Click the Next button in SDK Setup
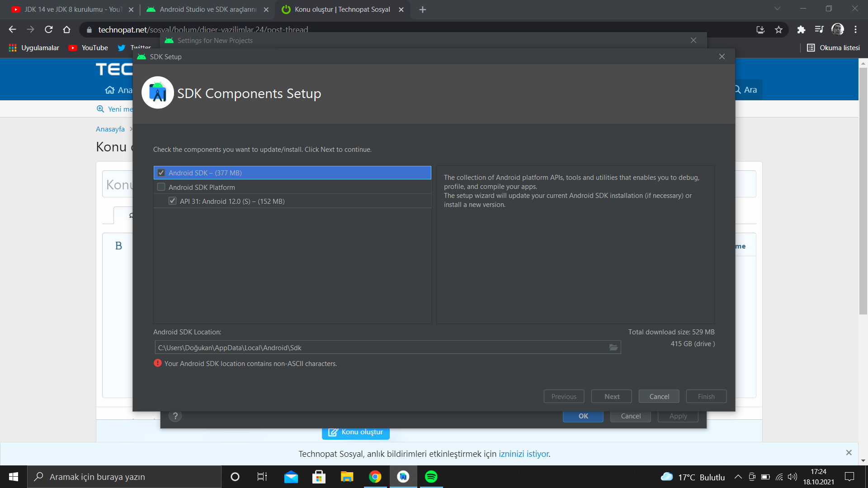This screenshot has width=868, height=488. [x=612, y=396]
